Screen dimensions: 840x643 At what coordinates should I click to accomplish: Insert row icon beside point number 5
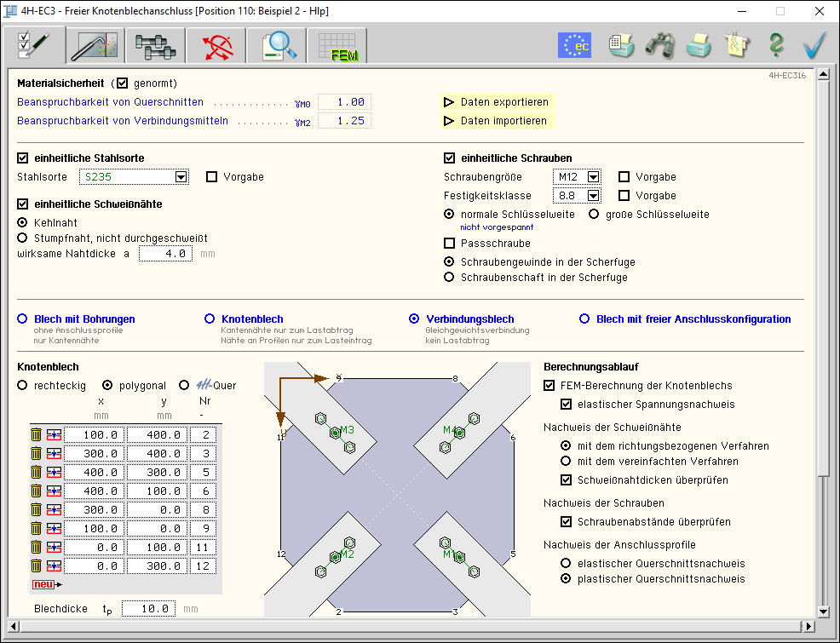tap(55, 473)
